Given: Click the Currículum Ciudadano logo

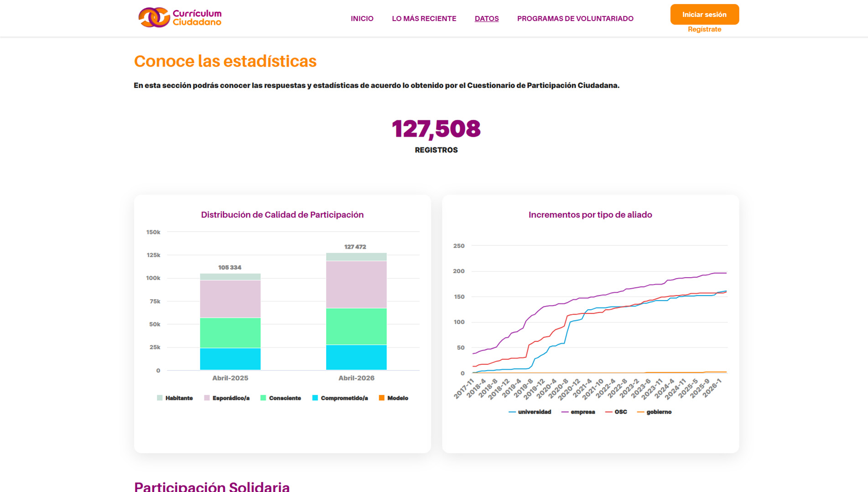Looking at the screenshot, I should [x=180, y=18].
